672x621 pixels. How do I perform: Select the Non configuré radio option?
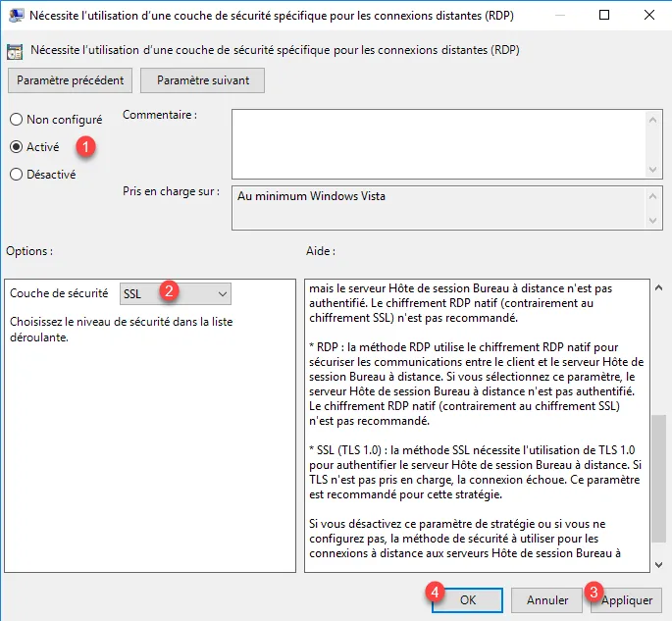coord(17,120)
